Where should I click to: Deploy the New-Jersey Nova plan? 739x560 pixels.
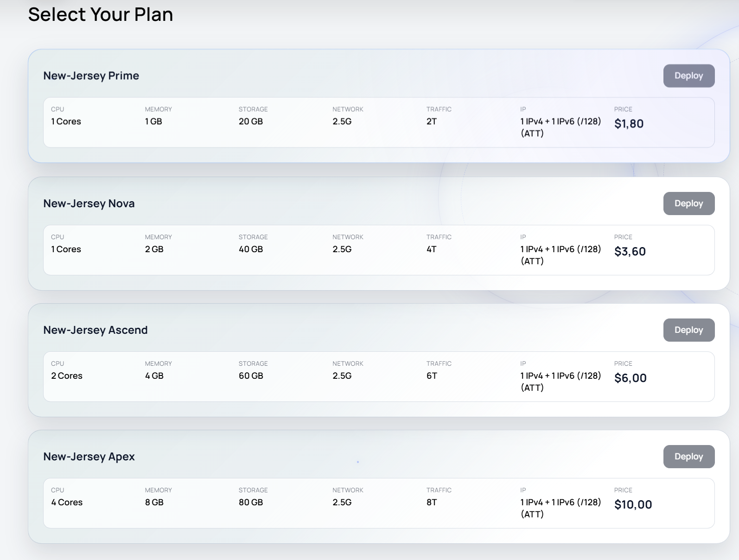pos(688,204)
